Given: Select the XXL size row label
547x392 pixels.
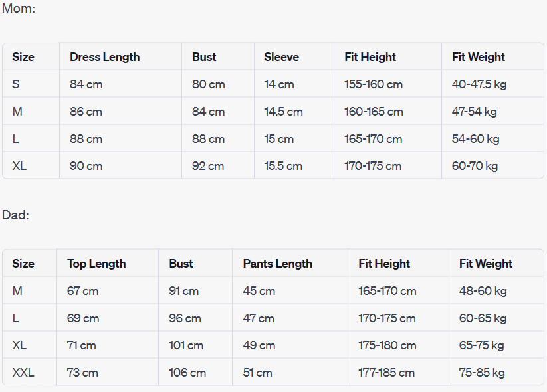Looking at the screenshot, I should pos(23,373).
